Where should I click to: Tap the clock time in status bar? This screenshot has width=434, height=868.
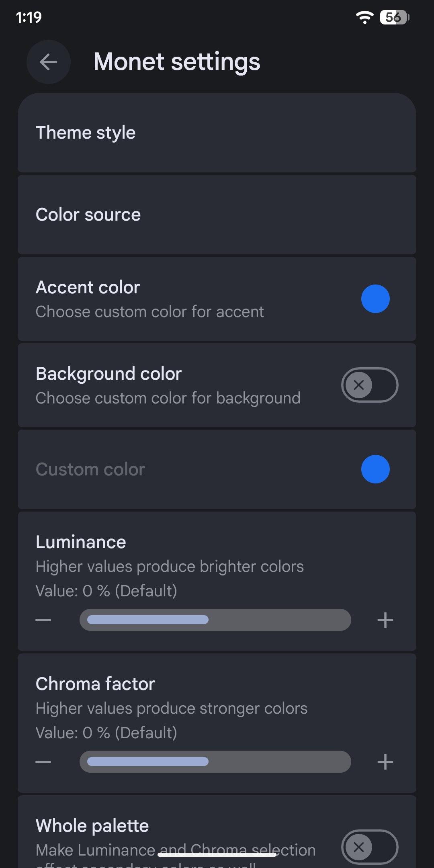tap(29, 17)
